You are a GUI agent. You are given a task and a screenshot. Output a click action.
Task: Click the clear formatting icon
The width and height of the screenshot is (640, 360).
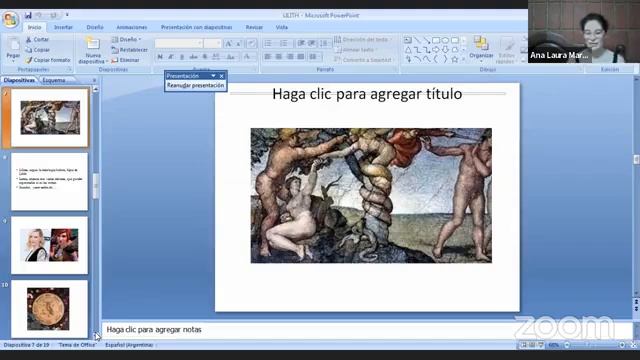[x=251, y=43]
